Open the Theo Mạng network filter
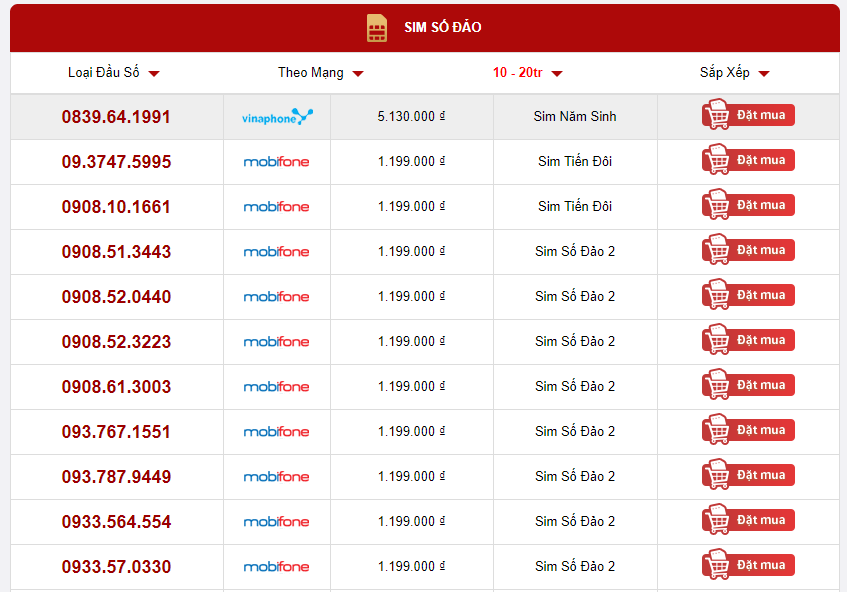The width and height of the screenshot is (847, 592). tap(320, 73)
